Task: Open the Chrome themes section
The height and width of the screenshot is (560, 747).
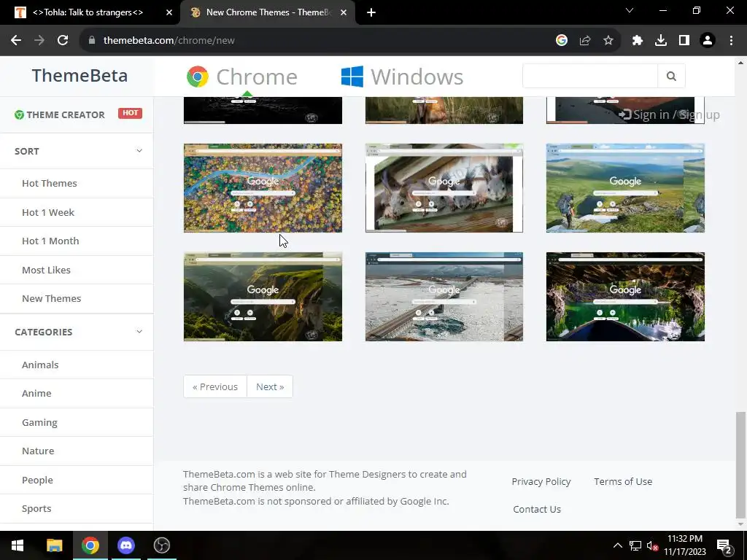Action: click(242, 77)
